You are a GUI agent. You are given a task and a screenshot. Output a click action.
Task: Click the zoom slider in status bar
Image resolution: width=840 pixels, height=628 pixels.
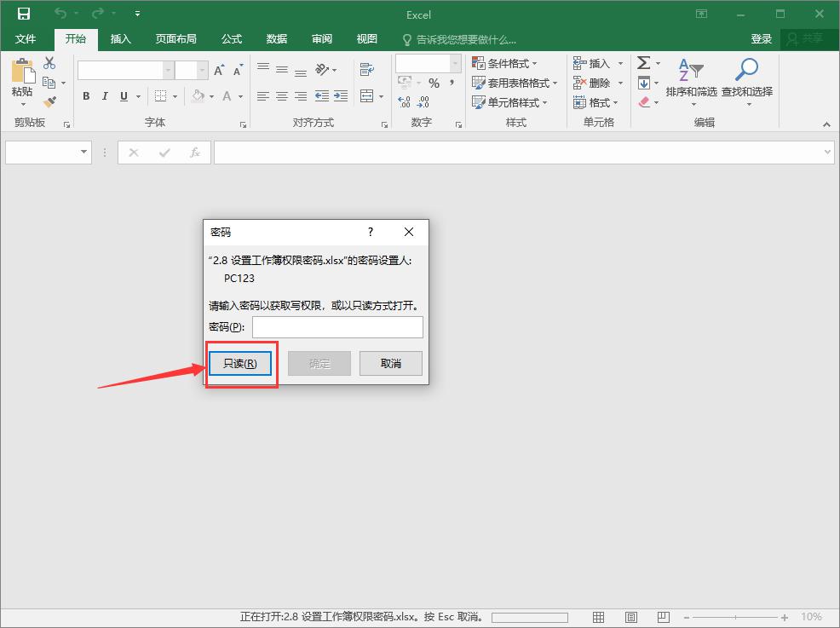(738, 617)
